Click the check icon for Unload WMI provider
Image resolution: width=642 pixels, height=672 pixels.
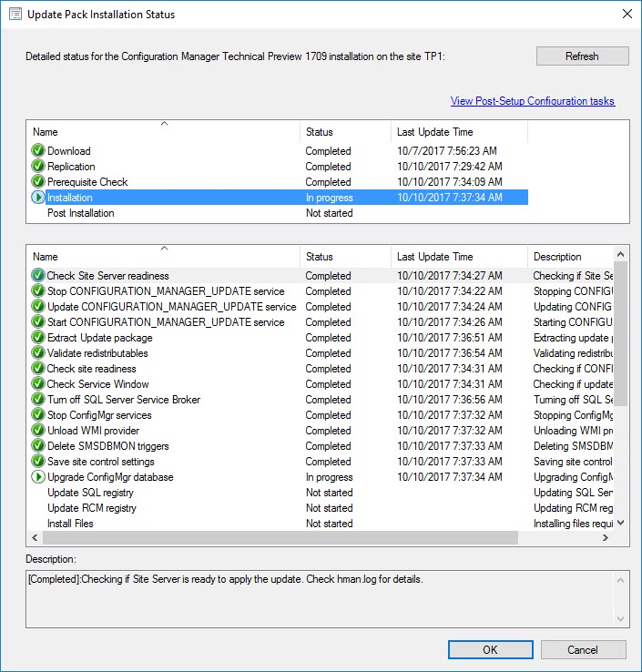coord(38,430)
